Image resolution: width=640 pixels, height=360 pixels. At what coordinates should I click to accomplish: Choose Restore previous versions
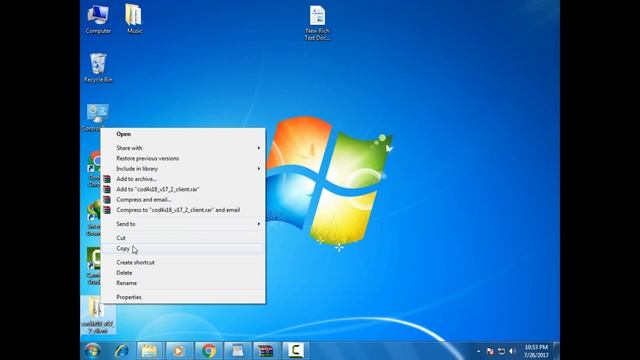coord(183,158)
